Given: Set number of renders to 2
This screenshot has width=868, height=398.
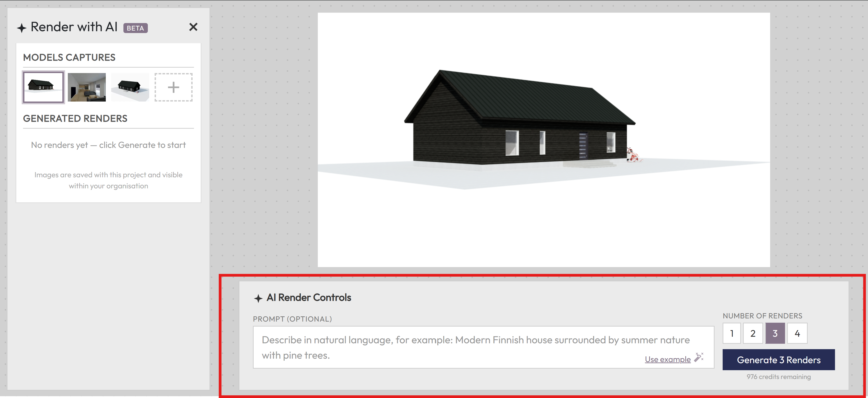Looking at the screenshot, I should [753, 333].
